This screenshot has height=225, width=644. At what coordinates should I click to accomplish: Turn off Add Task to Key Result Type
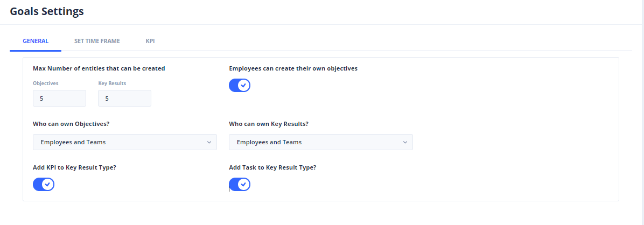(240, 185)
